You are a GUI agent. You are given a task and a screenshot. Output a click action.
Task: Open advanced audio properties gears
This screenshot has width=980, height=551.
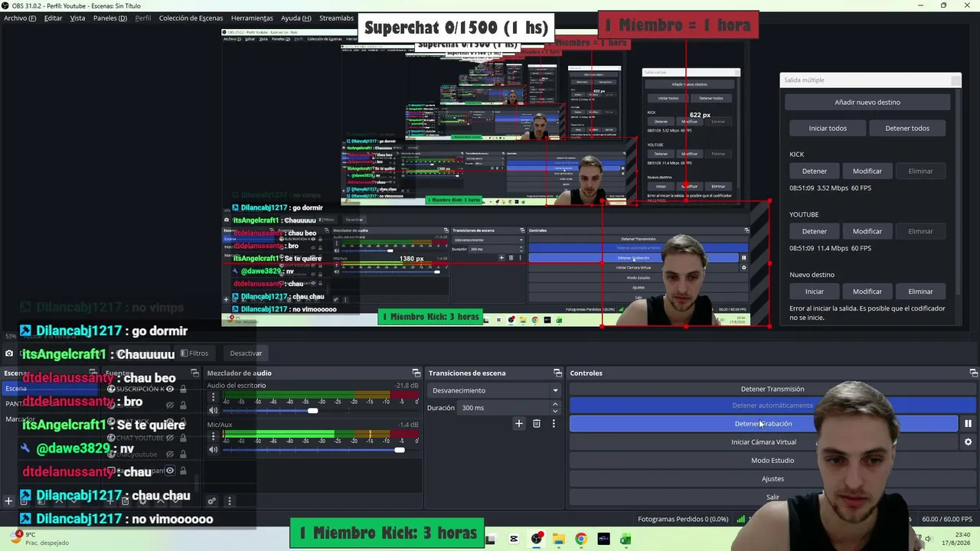[x=212, y=501]
